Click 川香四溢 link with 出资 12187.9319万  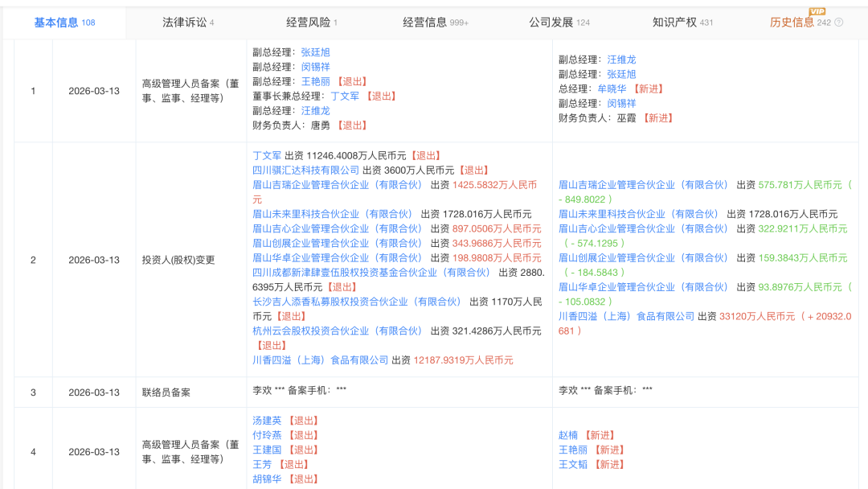321,360
